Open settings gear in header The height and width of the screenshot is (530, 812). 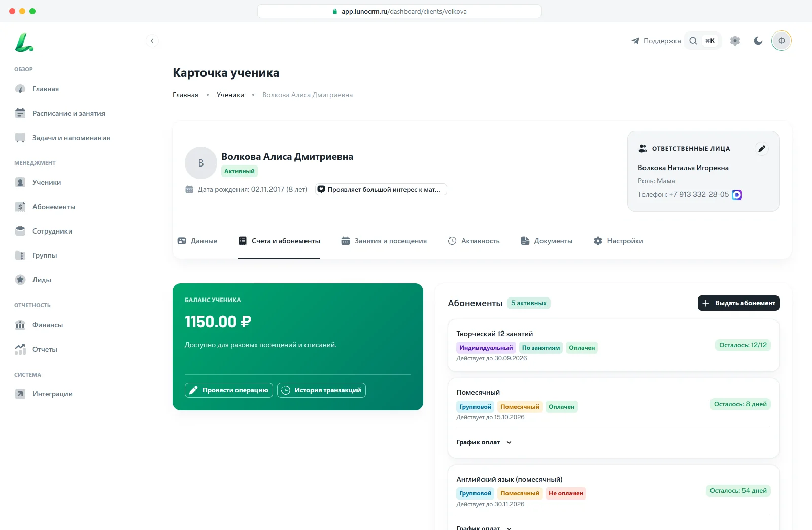[735, 41]
